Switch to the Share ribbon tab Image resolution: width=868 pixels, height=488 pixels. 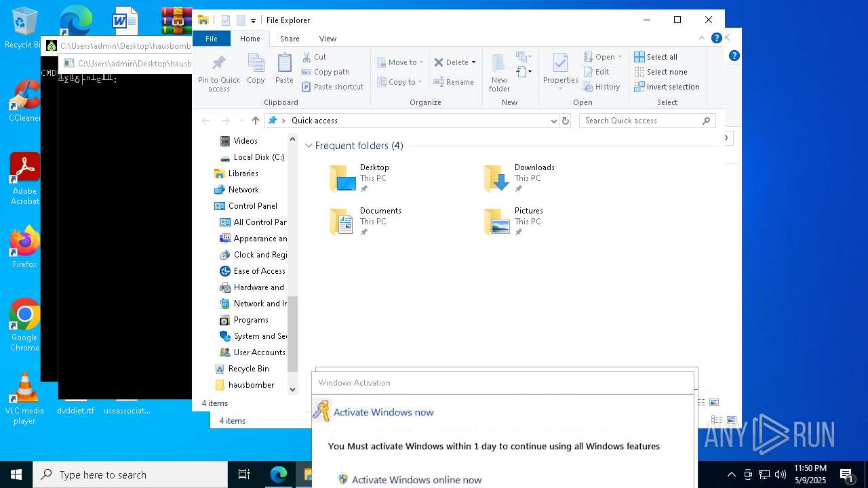[290, 39]
